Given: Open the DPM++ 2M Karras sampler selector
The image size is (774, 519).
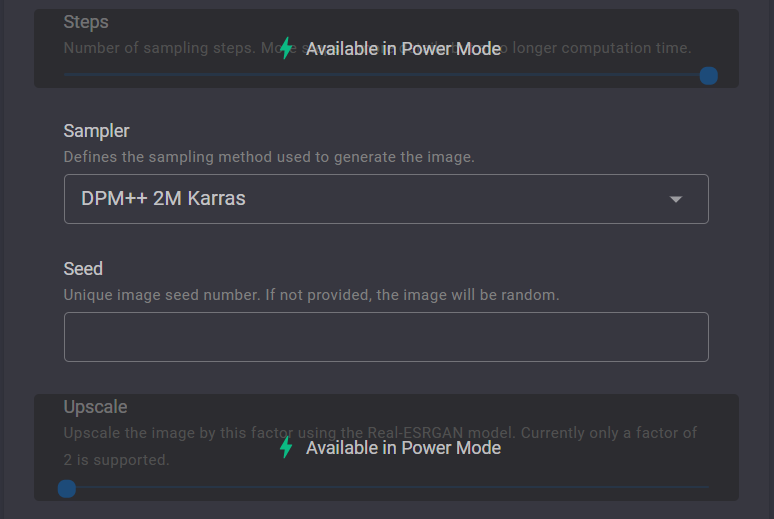Looking at the screenshot, I should [385, 199].
